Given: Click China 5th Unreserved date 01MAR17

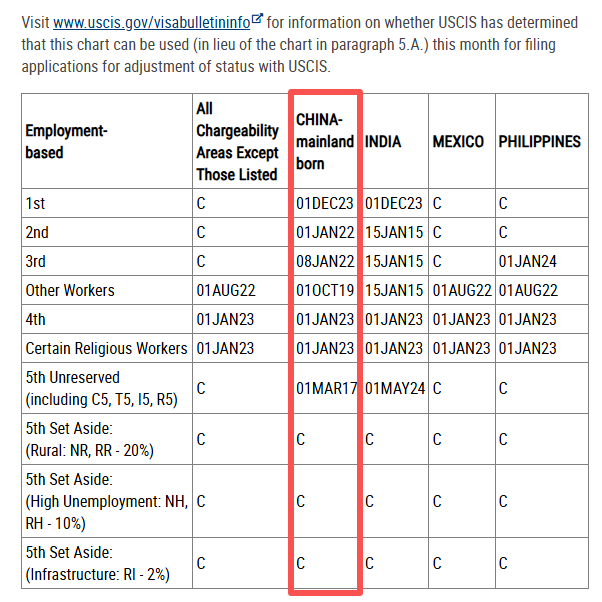Looking at the screenshot, I should (326, 388).
